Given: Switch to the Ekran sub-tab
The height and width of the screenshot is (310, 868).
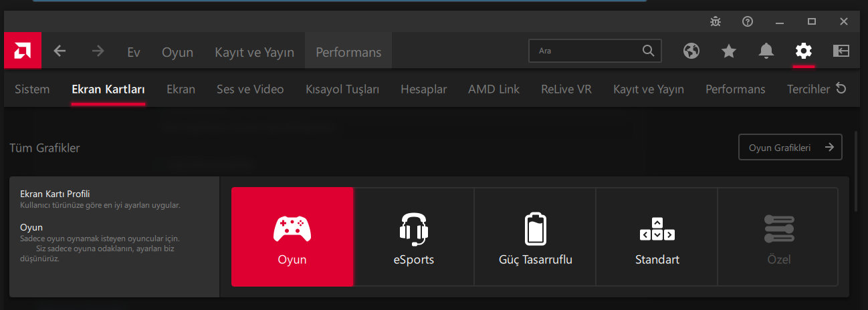Looking at the screenshot, I should (x=181, y=89).
